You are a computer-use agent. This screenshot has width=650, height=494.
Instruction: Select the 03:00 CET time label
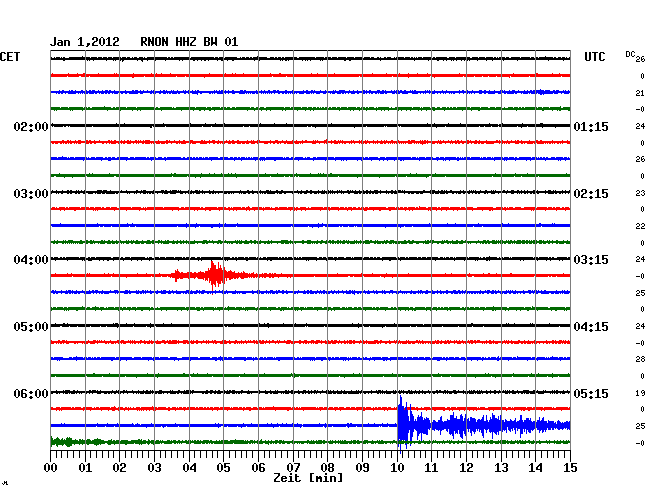[31, 194]
